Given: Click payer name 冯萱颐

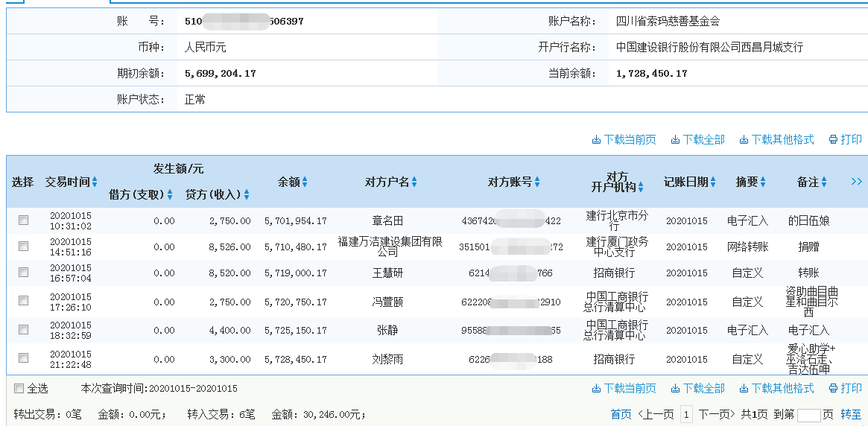Looking at the screenshot, I should (387, 302).
